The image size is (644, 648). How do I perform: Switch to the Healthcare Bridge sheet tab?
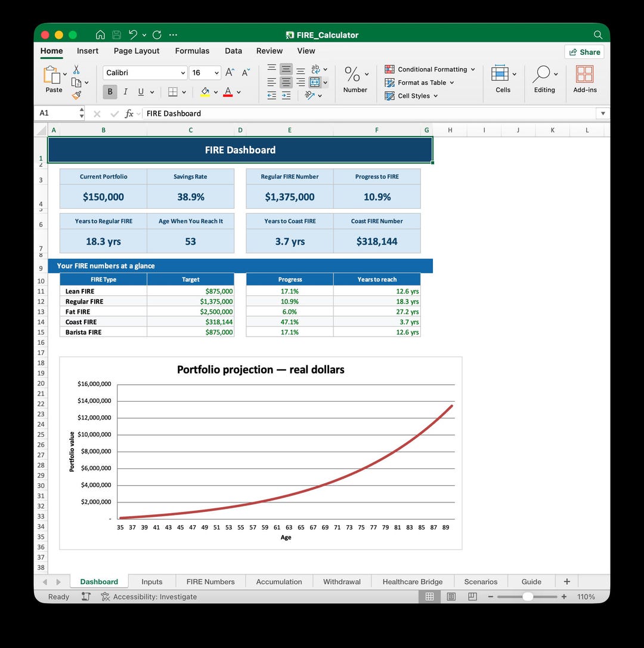pyautogui.click(x=412, y=581)
